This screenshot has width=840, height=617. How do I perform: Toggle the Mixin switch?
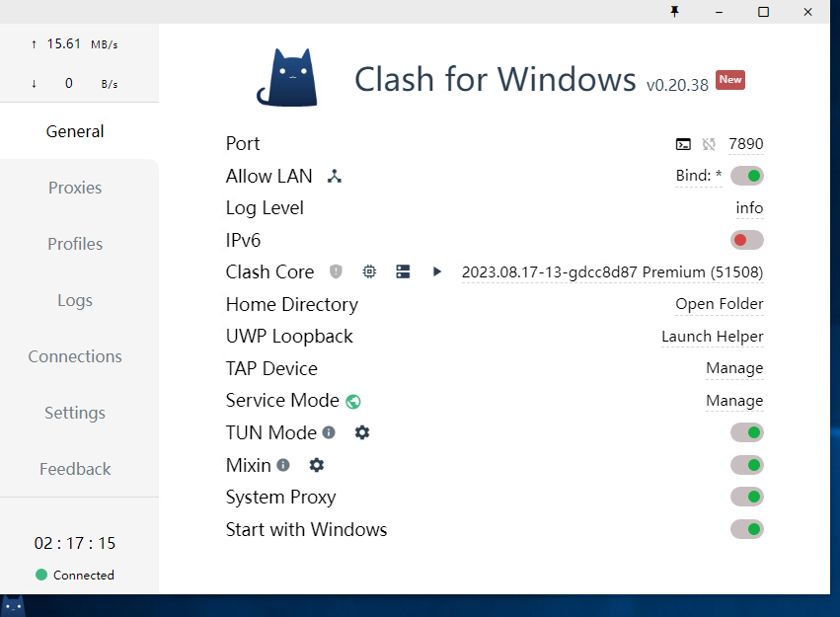click(x=747, y=465)
